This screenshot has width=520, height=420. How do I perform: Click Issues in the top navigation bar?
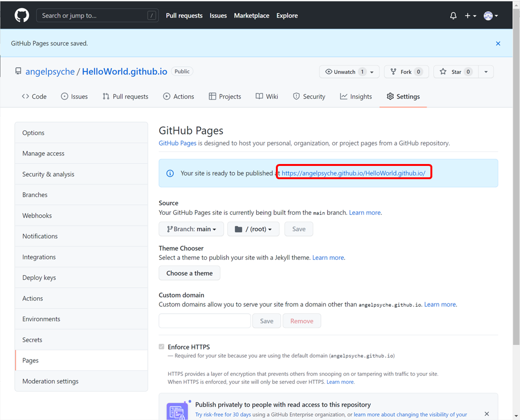pos(218,16)
